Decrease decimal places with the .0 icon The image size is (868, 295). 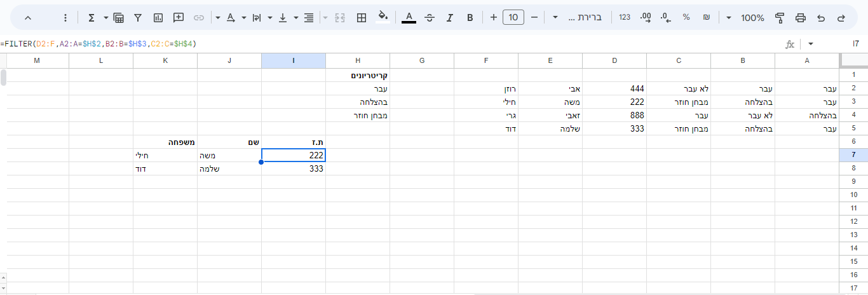[x=666, y=18]
